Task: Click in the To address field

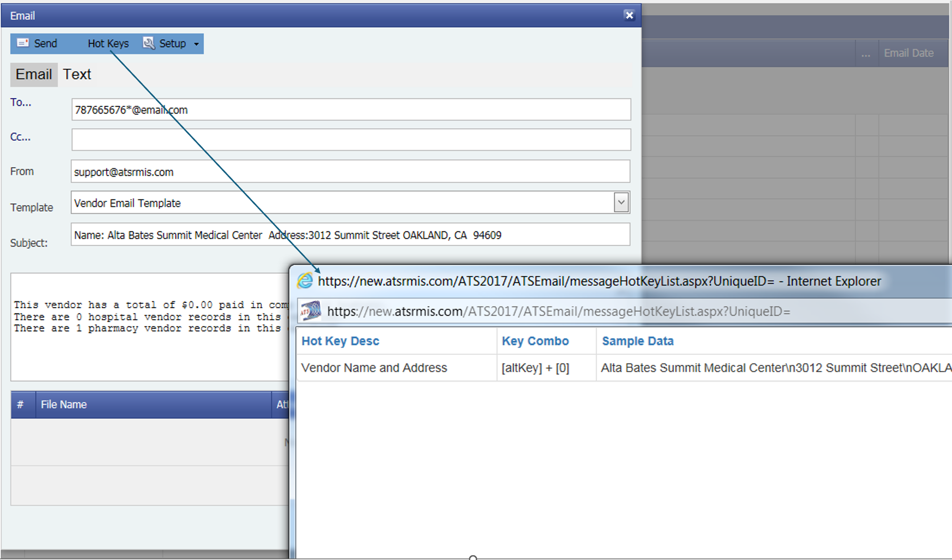Action: [x=351, y=110]
